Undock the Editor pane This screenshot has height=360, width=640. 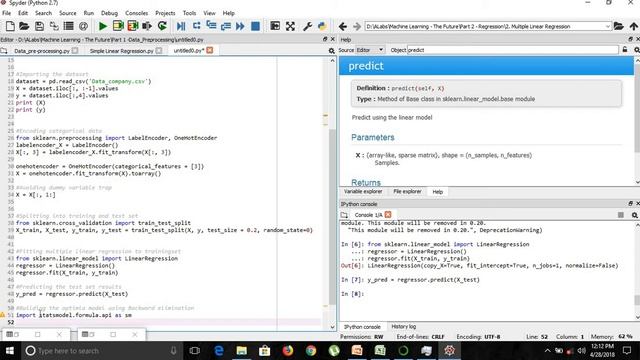tap(325, 39)
